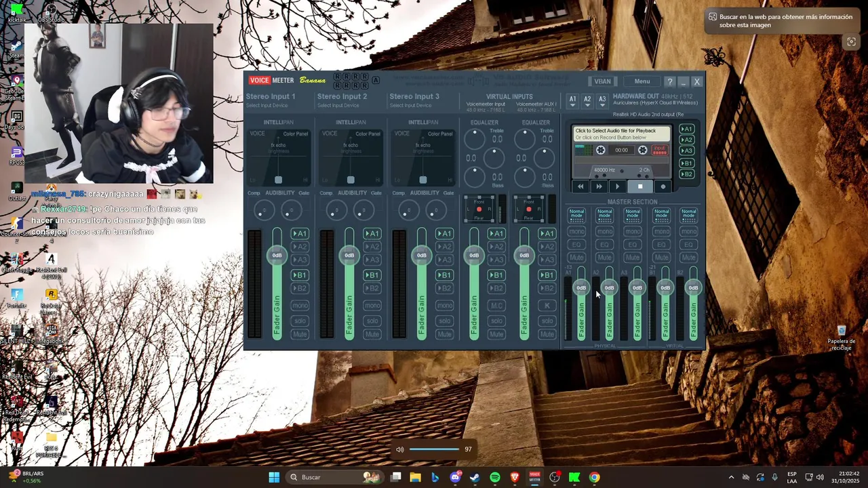Open the A2 hardware out device list

coord(587,101)
